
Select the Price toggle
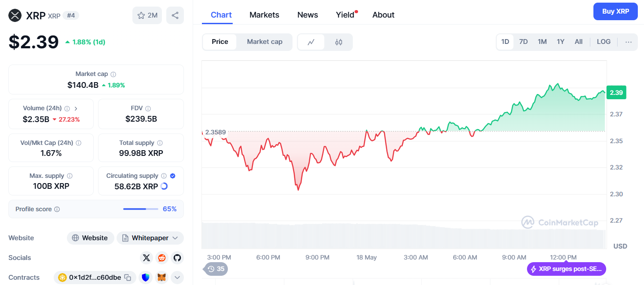(220, 42)
